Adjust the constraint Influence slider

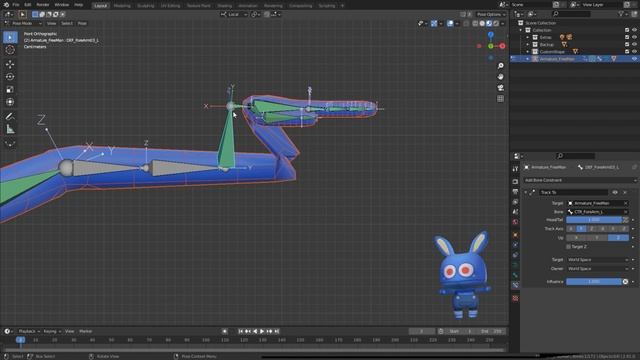click(x=594, y=282)
